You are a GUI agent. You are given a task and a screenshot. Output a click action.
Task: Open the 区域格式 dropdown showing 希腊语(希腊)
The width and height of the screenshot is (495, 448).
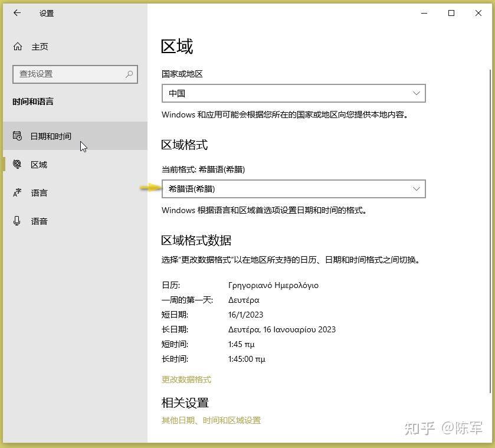click(x=293, y=189)
